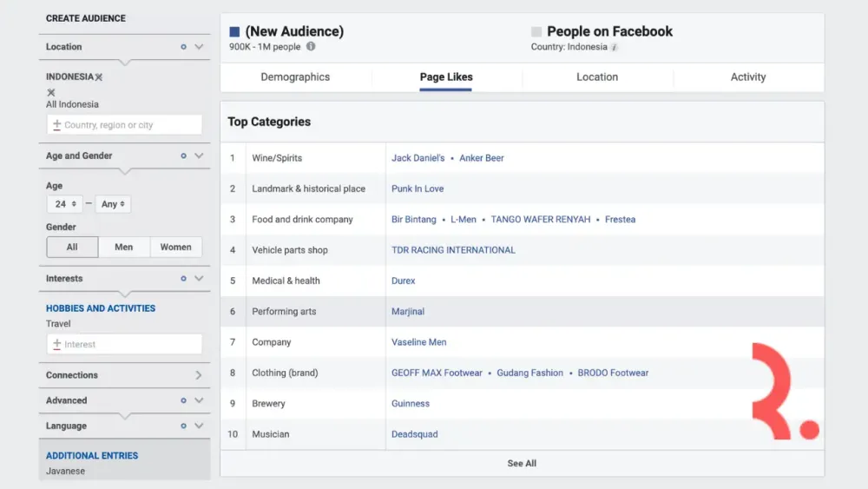
Task: Expand the Connections section arrow
Action: tap(199, 375)
